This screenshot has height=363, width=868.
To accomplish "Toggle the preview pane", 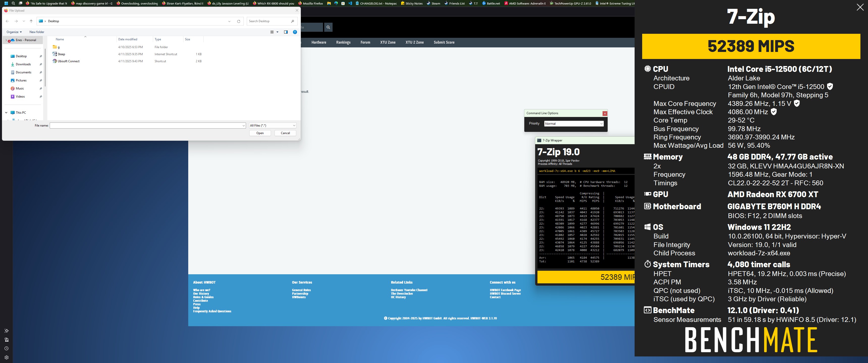I will (286, 32).
